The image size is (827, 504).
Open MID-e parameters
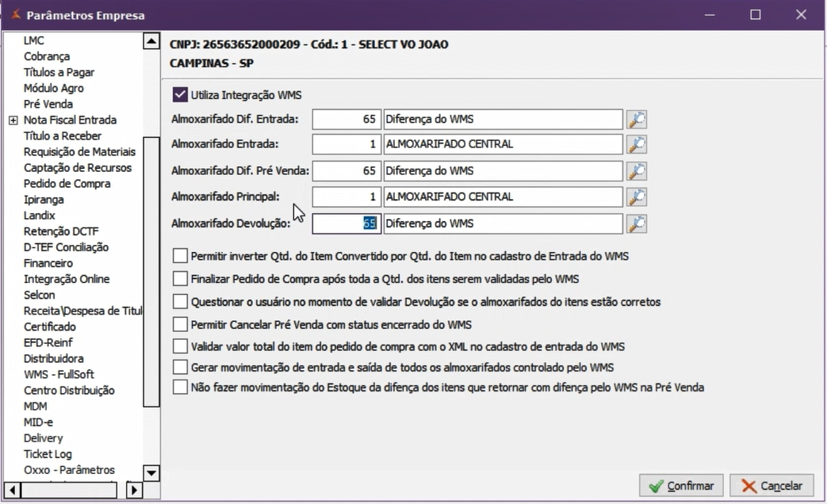(38, 422)
